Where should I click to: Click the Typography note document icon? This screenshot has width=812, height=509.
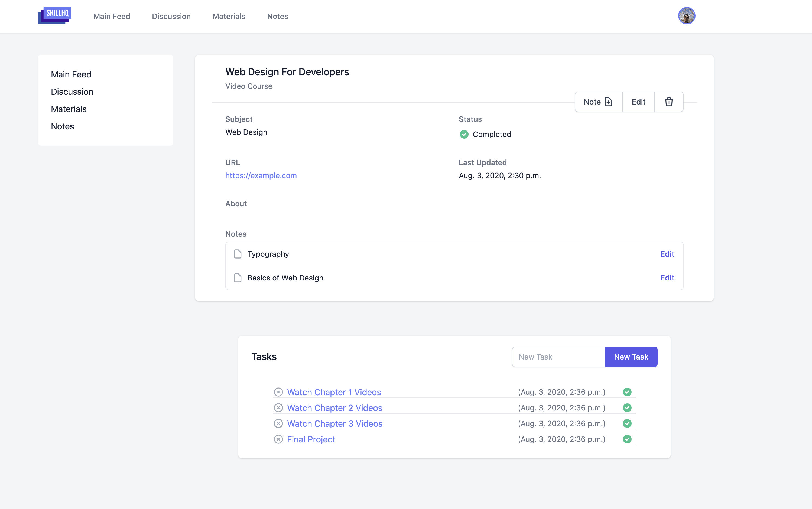238,254
